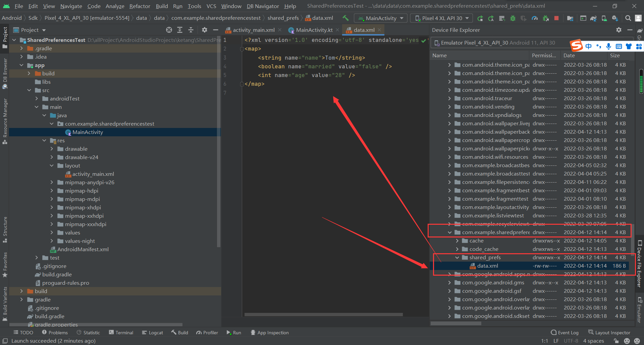Open the MainActivity run configuration dropdown
The height and width of the screenshot is (345, 644).
tap(381, 18)
